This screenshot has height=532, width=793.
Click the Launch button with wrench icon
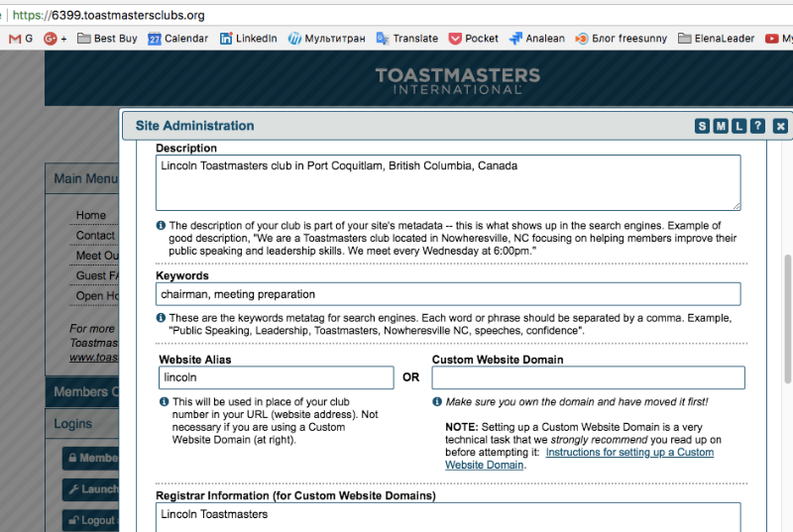click(x=90, y=489)
